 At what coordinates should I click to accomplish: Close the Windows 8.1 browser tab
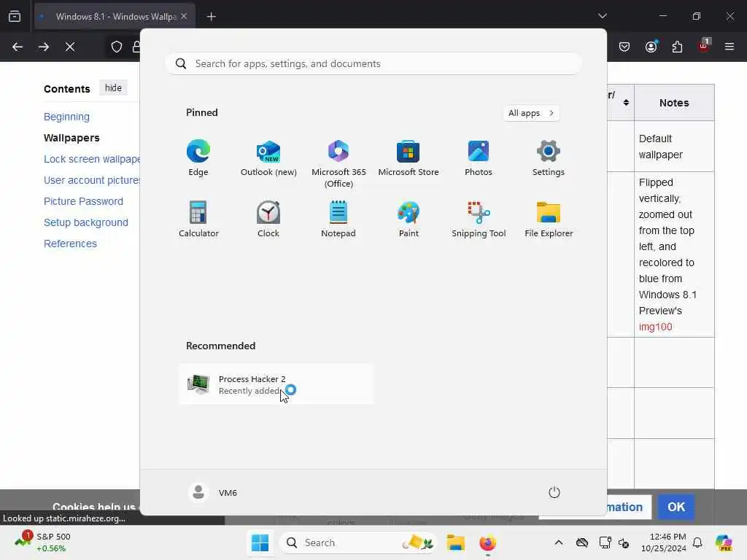pos(184,17)
